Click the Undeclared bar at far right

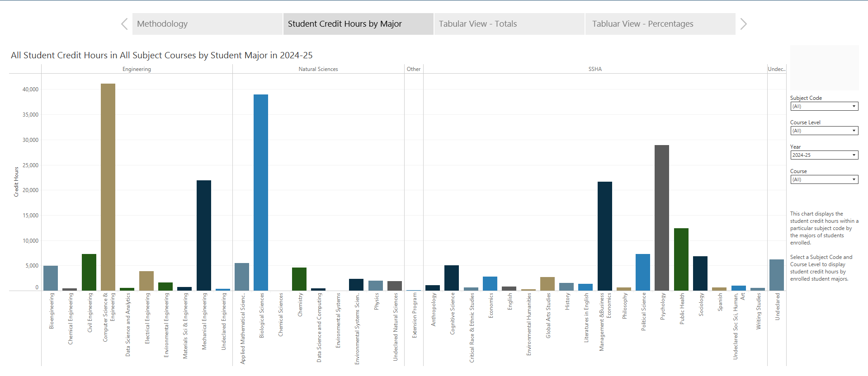[776, 275]
